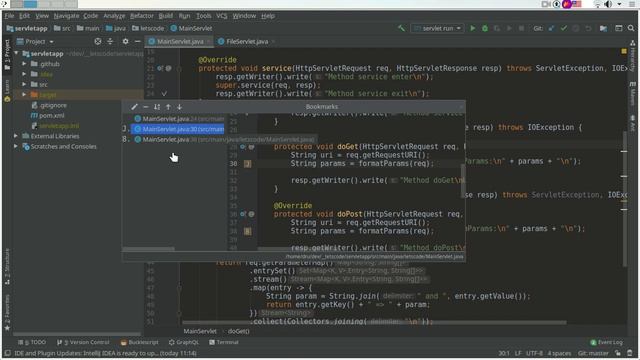
Task: Click the lock icon in the status bar
Action: point(618,353)
